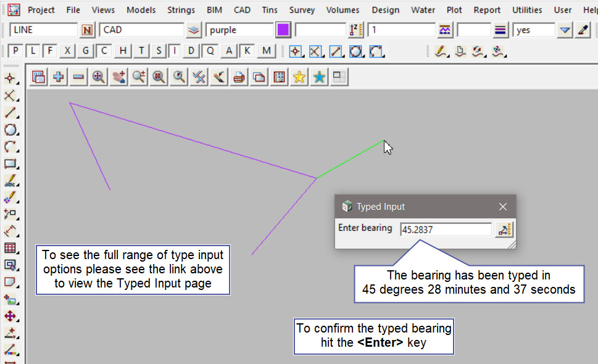Click the bearing picker icon in Typed Input
The height and width of the screenshot is (364, 598).
[505, 230]
